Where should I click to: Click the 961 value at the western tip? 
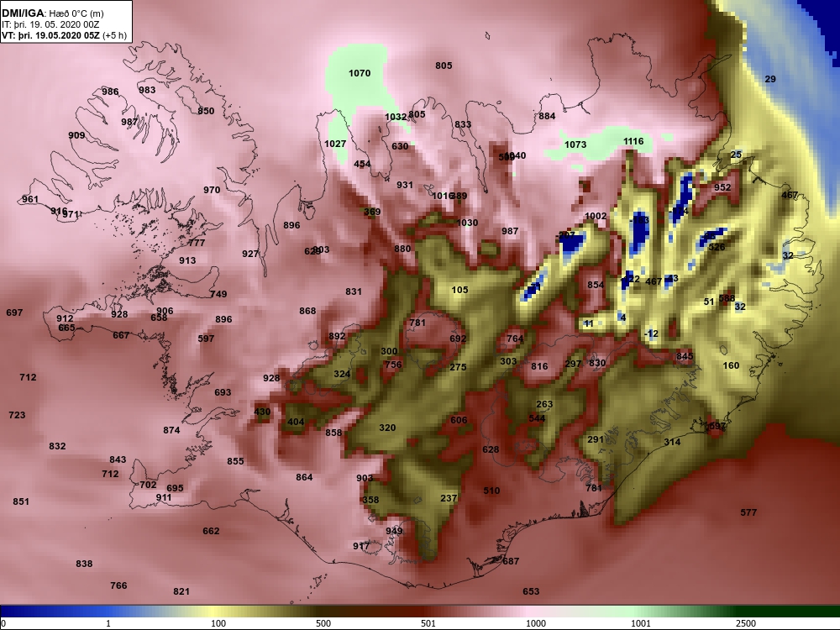pyautogui.click(x=30, y=199)
